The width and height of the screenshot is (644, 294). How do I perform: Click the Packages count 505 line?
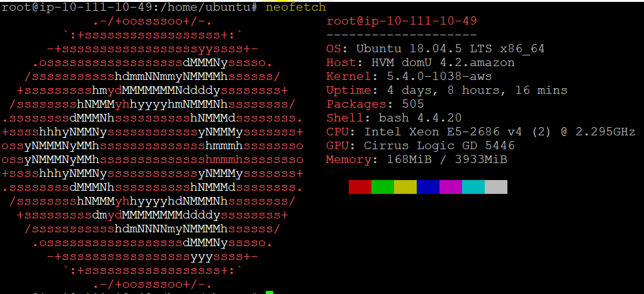point(375,104)
